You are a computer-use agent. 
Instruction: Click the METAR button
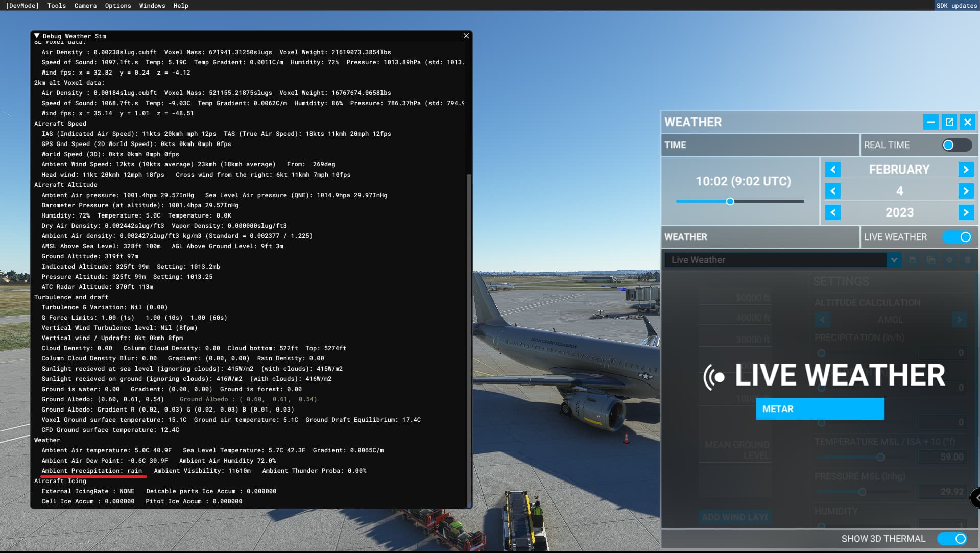pos(819,408)
